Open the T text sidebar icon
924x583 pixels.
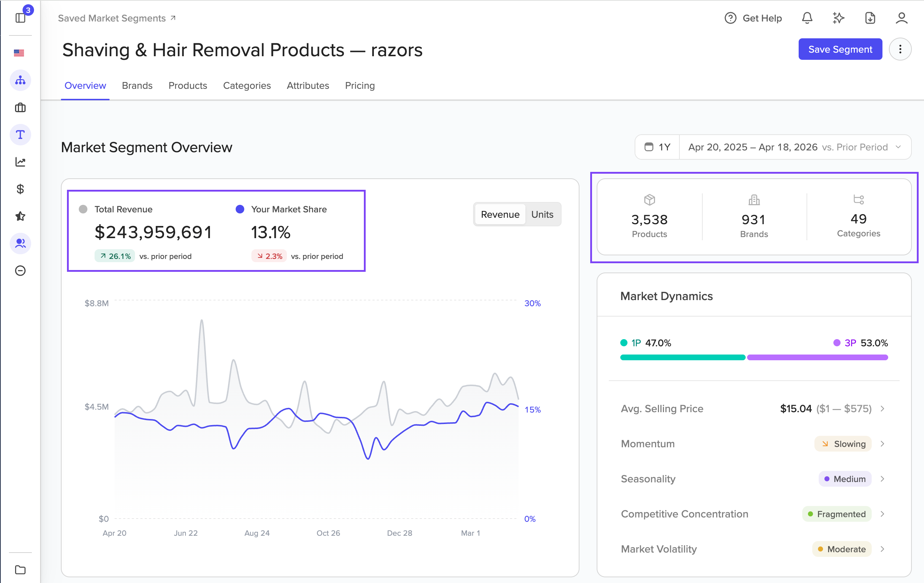pyautogui.click(x=20, y=135)
